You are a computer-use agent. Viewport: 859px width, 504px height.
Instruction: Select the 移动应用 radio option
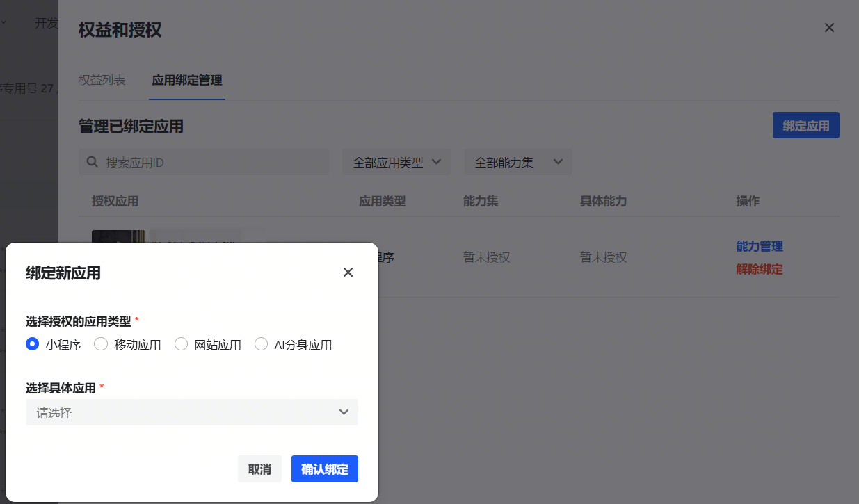coord(101,344)
